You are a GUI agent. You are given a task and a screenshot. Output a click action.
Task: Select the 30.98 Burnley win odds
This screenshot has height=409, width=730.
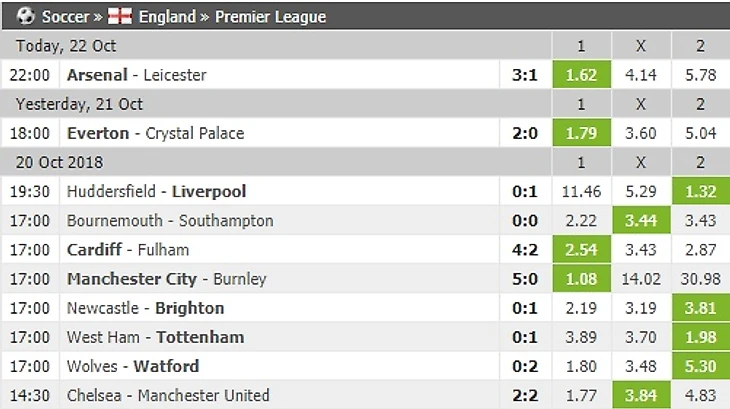pos(699,279)
